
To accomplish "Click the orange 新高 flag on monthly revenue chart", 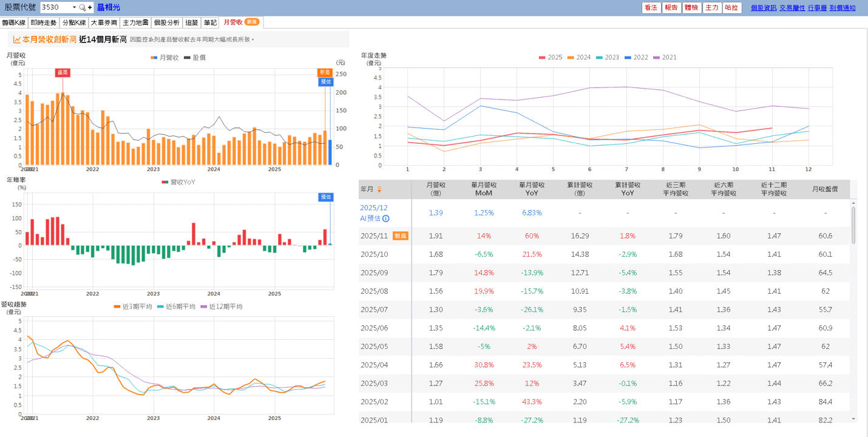I will point(325,72).
